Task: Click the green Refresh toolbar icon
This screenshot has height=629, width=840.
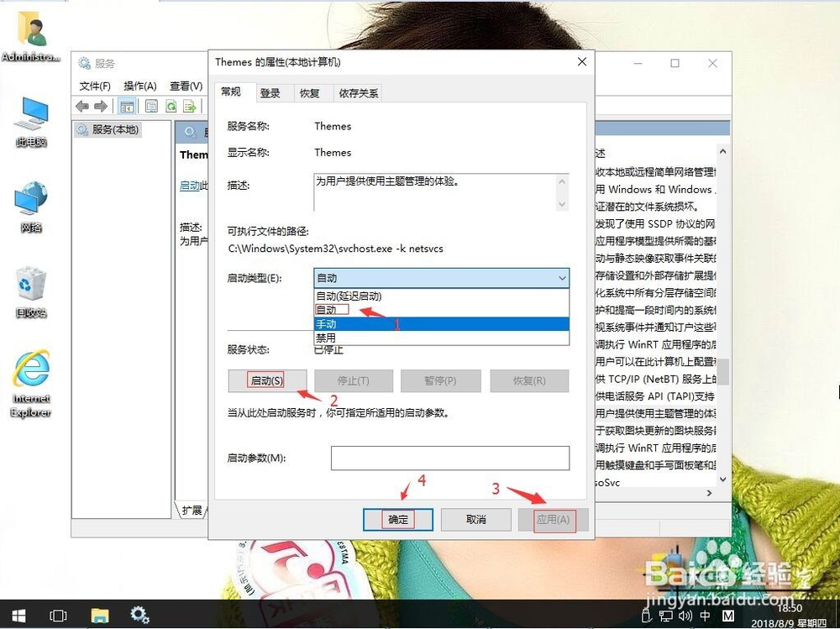Action: pos(171,106)
